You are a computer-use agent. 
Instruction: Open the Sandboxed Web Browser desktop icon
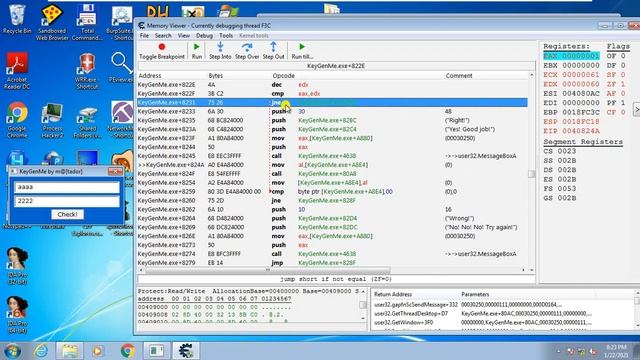coord(52,22)
